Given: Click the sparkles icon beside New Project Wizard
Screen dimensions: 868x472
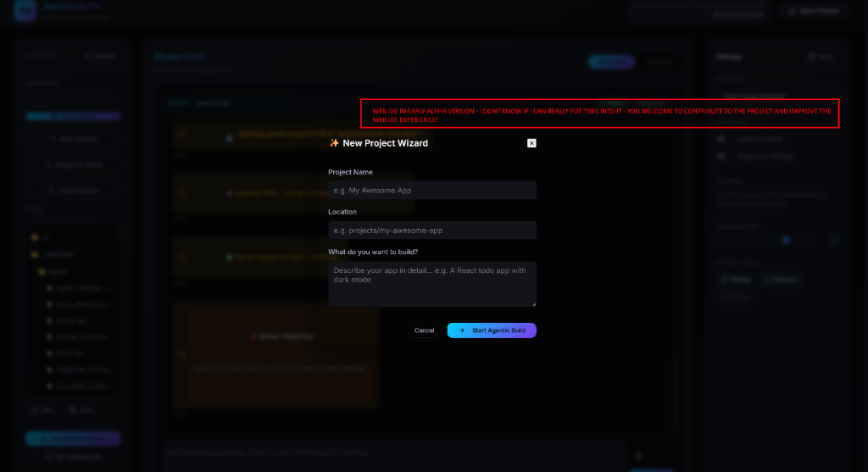Looking at the screenshot, I should 334,143.
